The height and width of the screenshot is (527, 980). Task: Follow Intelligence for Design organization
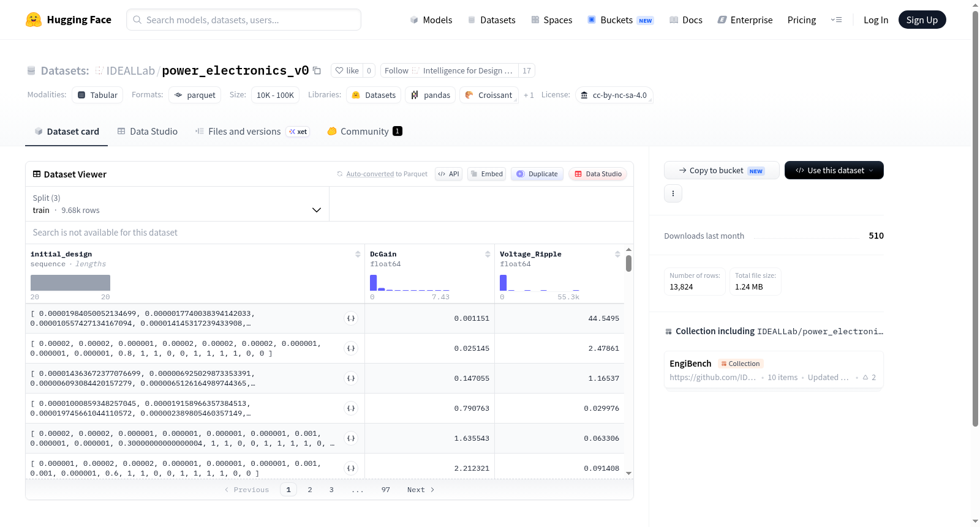click(x=450, y=70)
